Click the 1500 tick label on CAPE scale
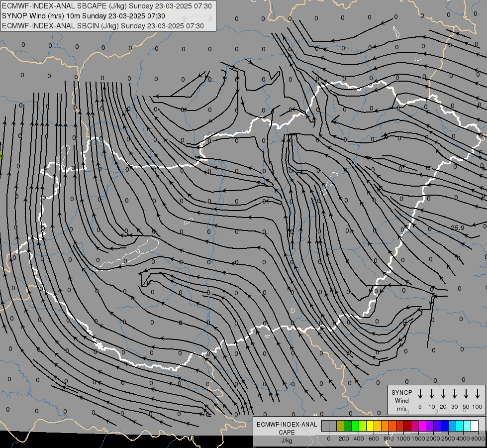 pyautogui.click(x=418, y=439)
